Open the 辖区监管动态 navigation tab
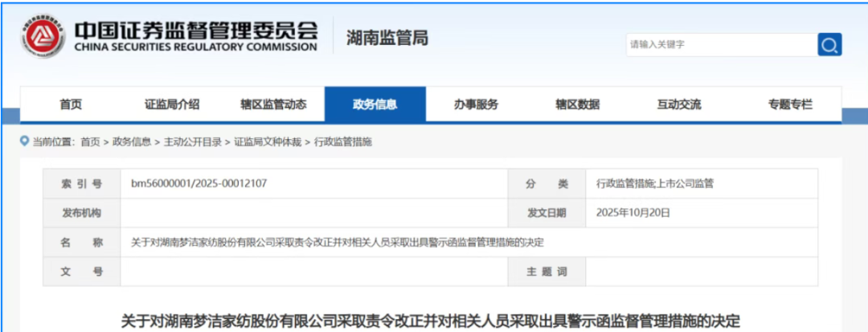The width and height of the screenshot is (868, 332). click(273, 104)
